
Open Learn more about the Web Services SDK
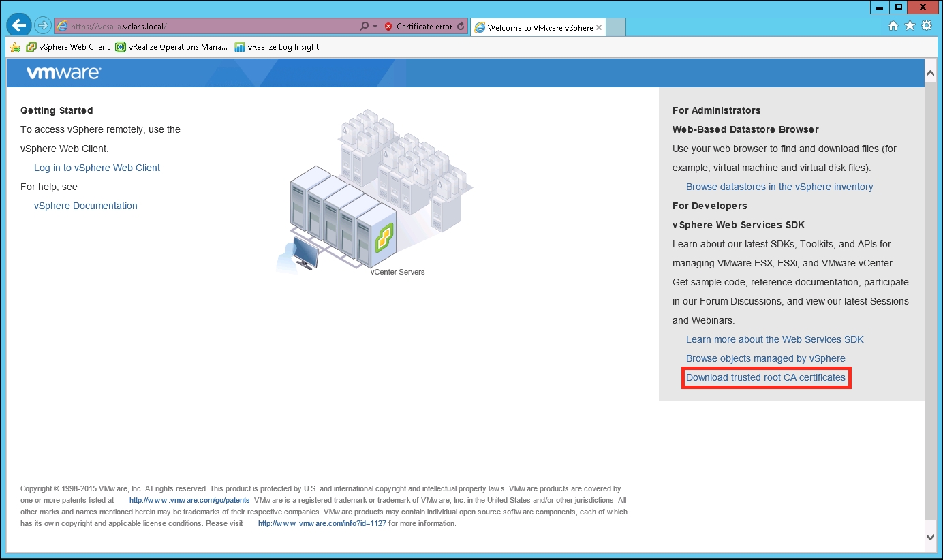[775, 339]
